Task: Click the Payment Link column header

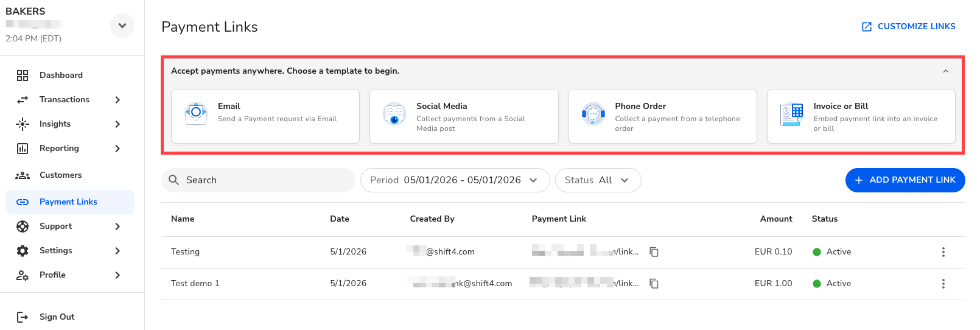Action: coord(559,219)
